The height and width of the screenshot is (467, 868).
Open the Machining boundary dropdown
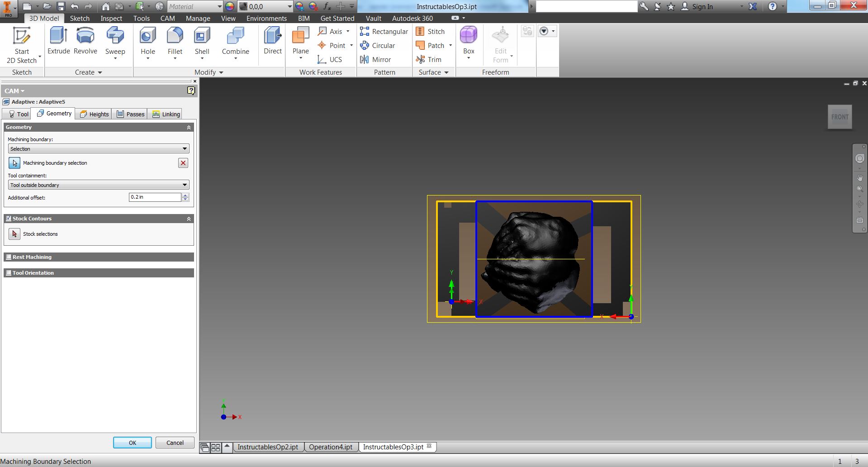coord(99,149)
